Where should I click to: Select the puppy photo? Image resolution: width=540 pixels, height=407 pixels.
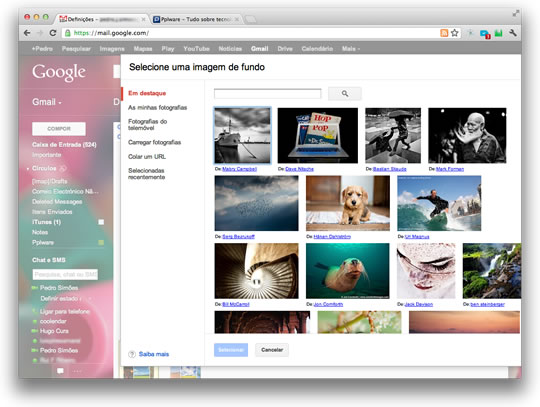348,203
